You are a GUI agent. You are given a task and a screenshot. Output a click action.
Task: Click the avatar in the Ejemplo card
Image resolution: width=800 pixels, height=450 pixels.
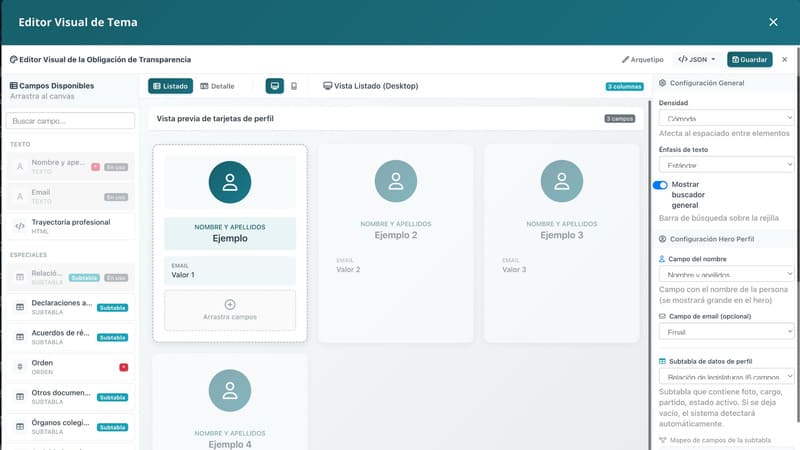click(230, 182)
